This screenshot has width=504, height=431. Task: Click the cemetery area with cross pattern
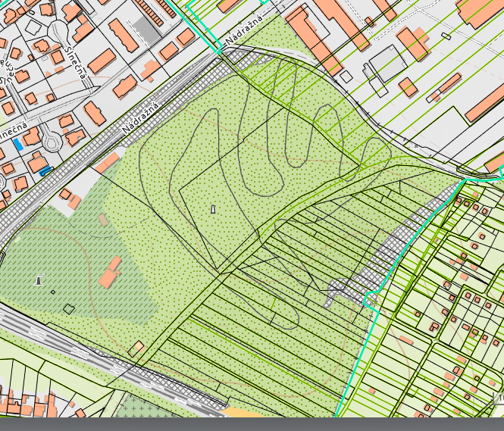pyautogui.click(x=143, y=407)
